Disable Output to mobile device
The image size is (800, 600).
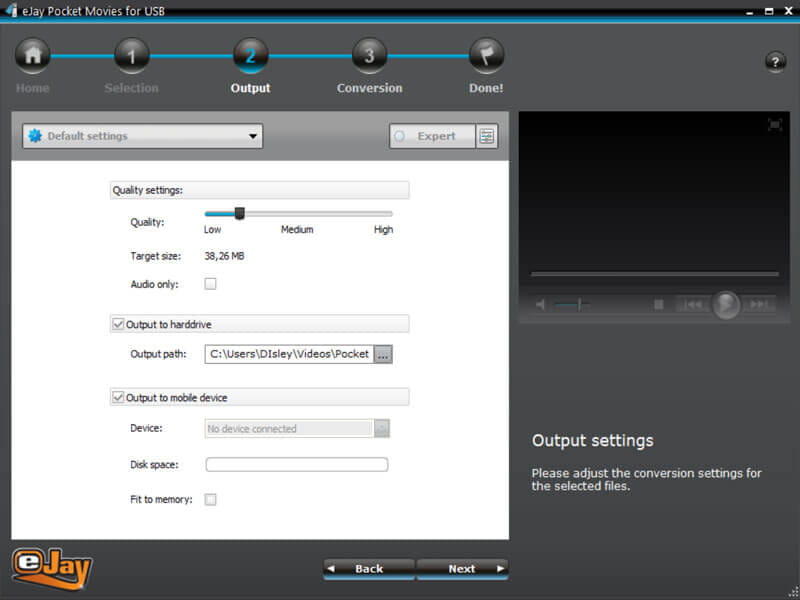(118, 398)
